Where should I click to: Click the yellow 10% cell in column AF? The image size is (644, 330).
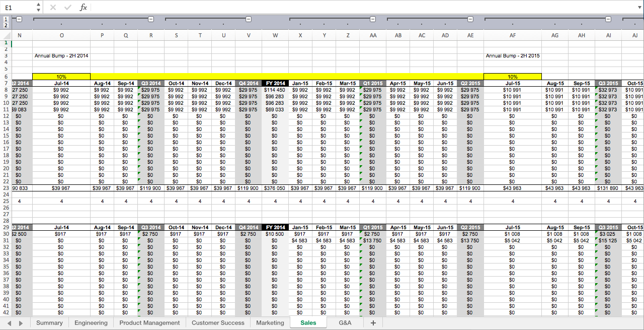click(513, 77)
